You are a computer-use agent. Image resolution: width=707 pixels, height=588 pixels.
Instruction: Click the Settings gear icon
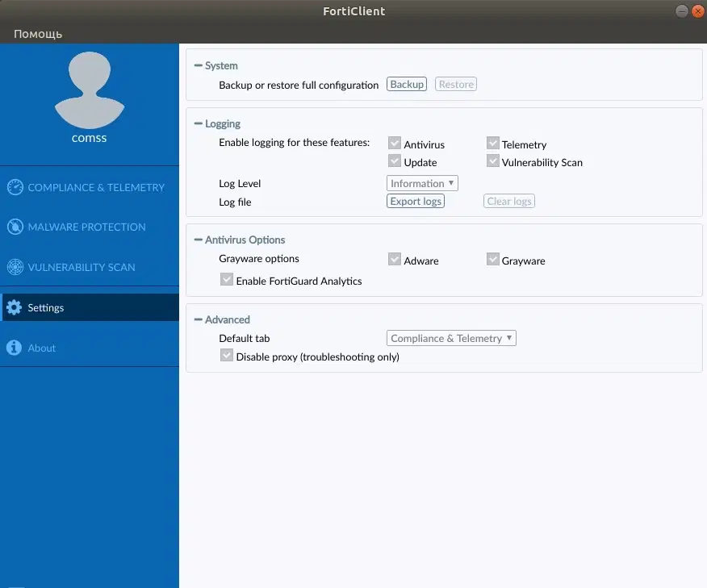click(14, 307)
